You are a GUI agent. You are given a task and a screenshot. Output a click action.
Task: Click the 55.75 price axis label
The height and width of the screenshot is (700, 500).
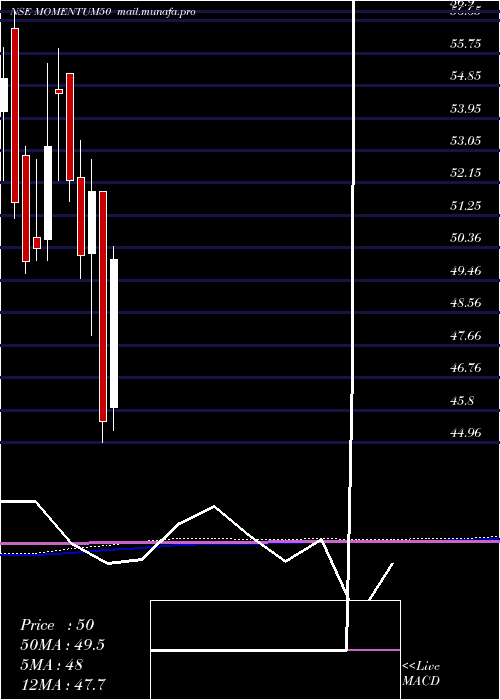tap(466, 44)
